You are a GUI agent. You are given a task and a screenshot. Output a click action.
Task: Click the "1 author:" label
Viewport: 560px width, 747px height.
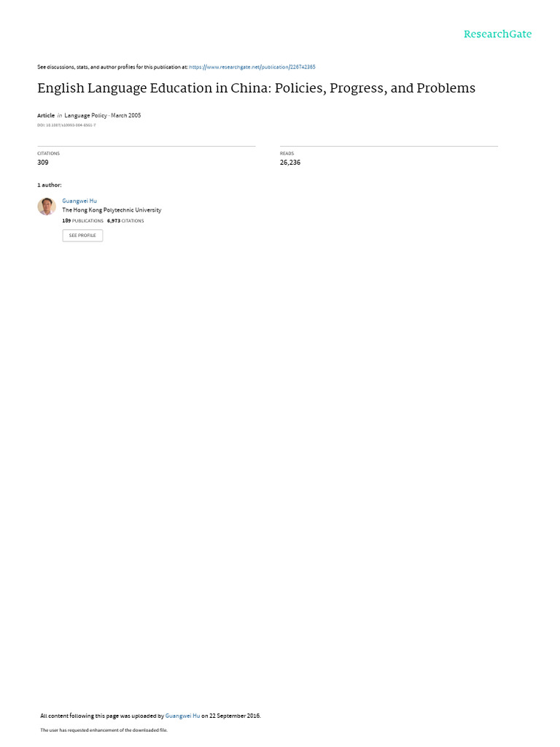50,185
